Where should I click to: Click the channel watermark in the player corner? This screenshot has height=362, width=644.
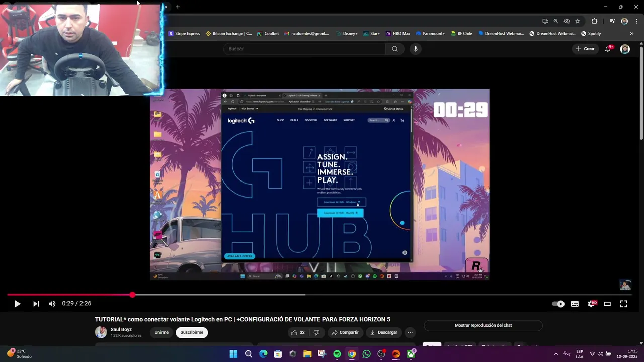tap(625, 285)
